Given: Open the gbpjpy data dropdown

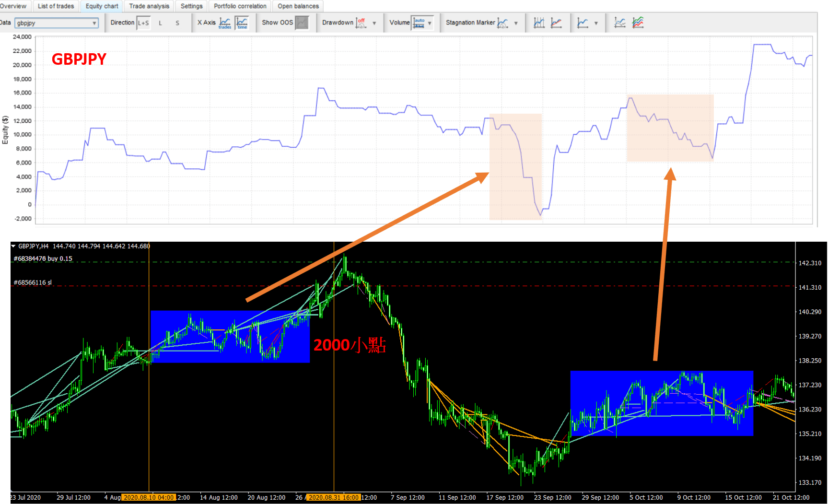Looking at the screenshot, I should 57,23.
